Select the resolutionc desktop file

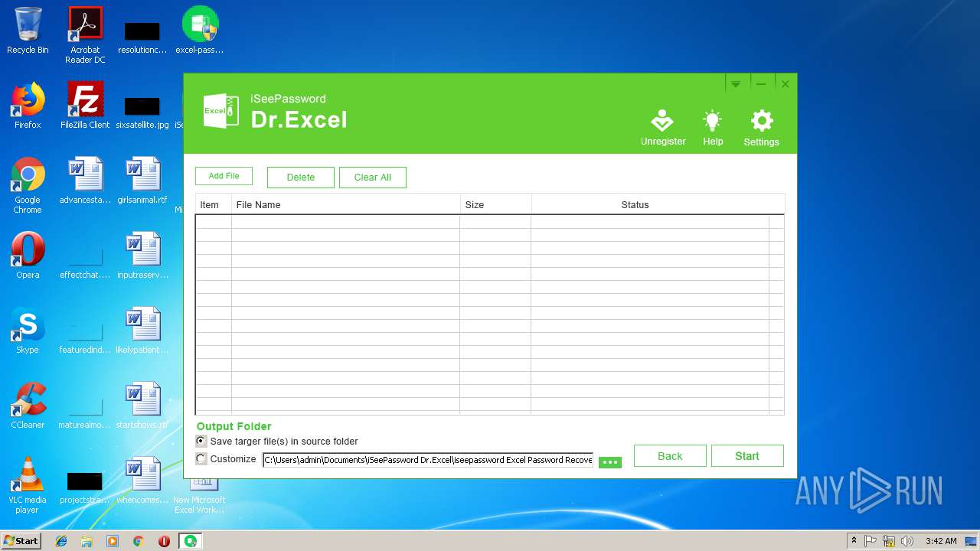click(142, 37)
